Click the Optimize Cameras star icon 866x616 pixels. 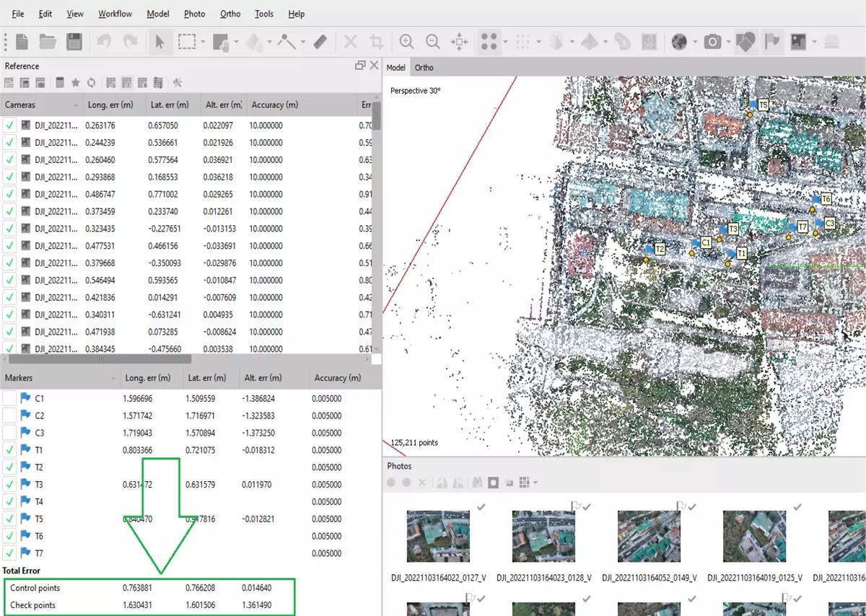tap(75, 83)
